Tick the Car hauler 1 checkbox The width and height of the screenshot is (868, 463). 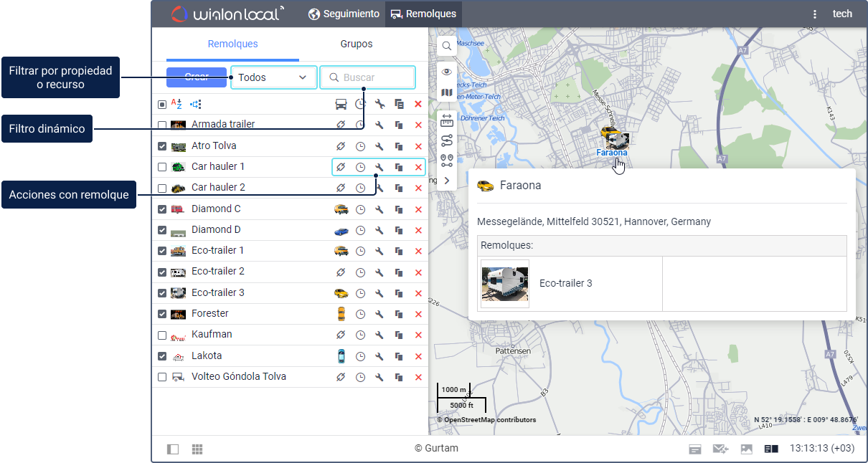coord(162,167)
